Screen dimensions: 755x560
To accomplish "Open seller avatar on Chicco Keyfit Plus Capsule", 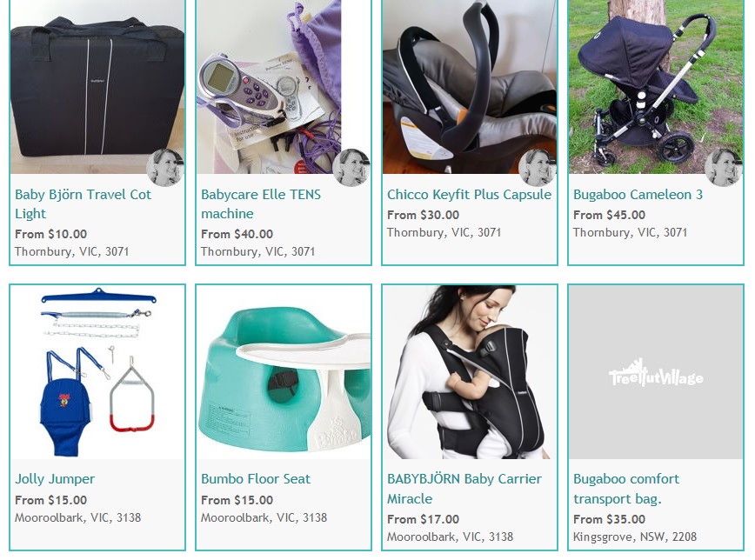I will click(538, 168).
